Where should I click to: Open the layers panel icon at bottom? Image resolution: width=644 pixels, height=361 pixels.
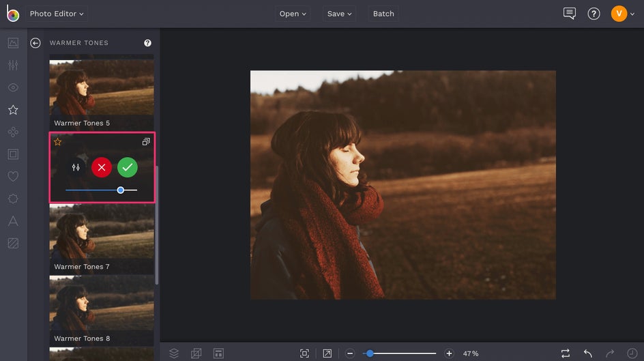pos(174,353)
